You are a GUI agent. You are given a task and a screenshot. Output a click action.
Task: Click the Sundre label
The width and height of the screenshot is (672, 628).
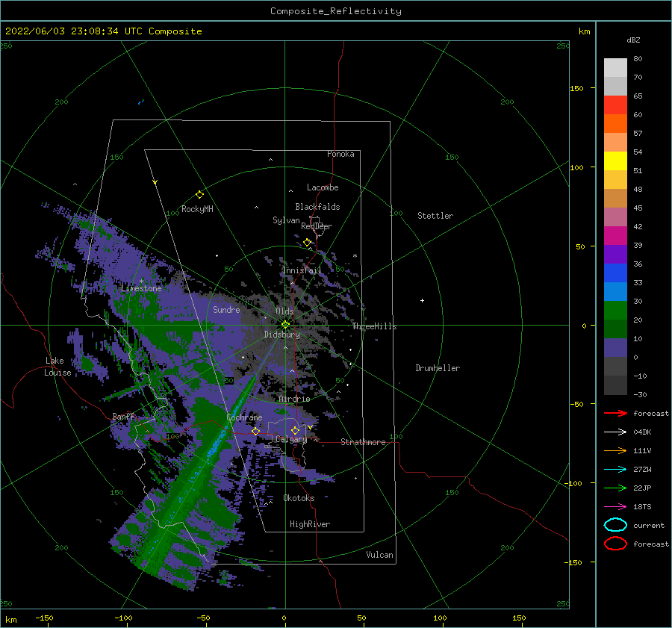226,310
